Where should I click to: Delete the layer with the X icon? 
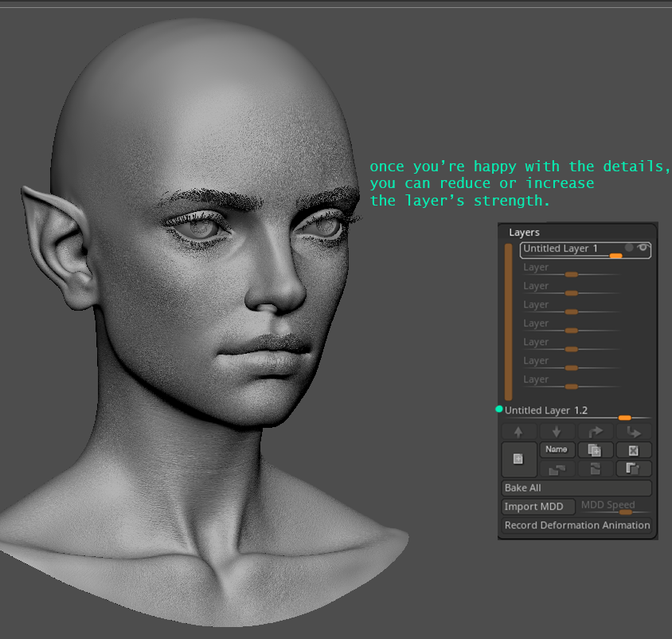tap(634, 450)
